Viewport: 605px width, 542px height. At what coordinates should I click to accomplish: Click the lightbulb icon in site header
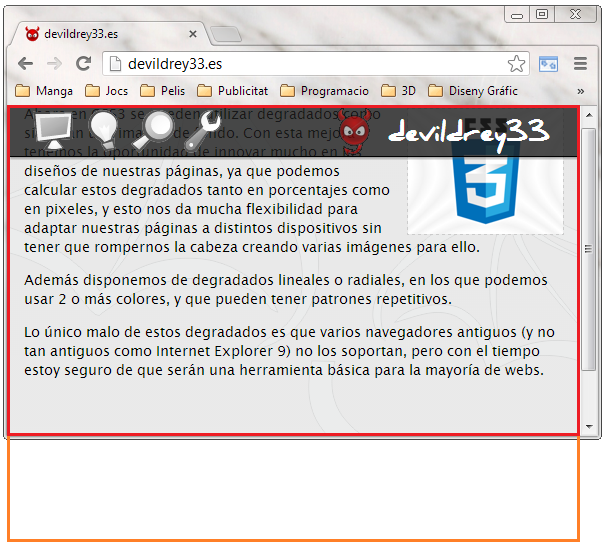point(104,129)
